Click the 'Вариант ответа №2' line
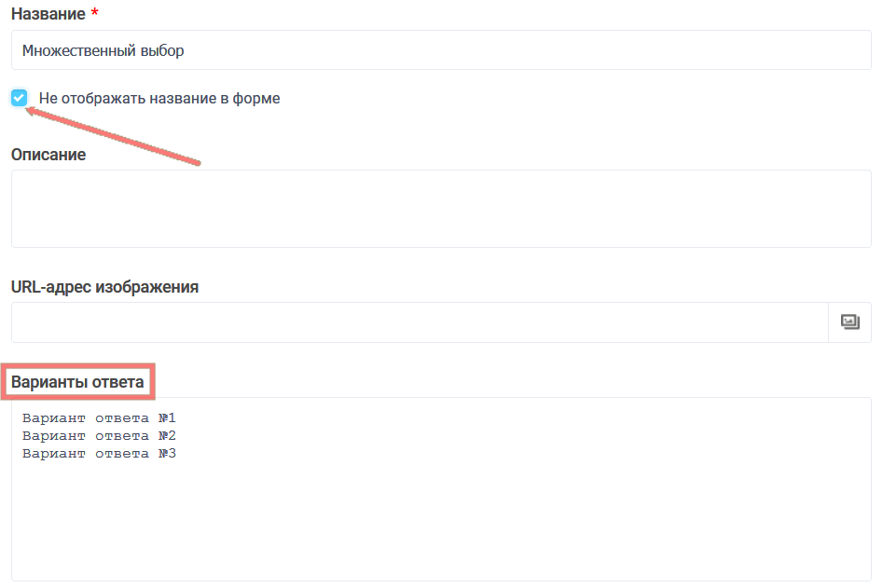The height and width of the screenshot is (588, 883). tap(99, 435)
